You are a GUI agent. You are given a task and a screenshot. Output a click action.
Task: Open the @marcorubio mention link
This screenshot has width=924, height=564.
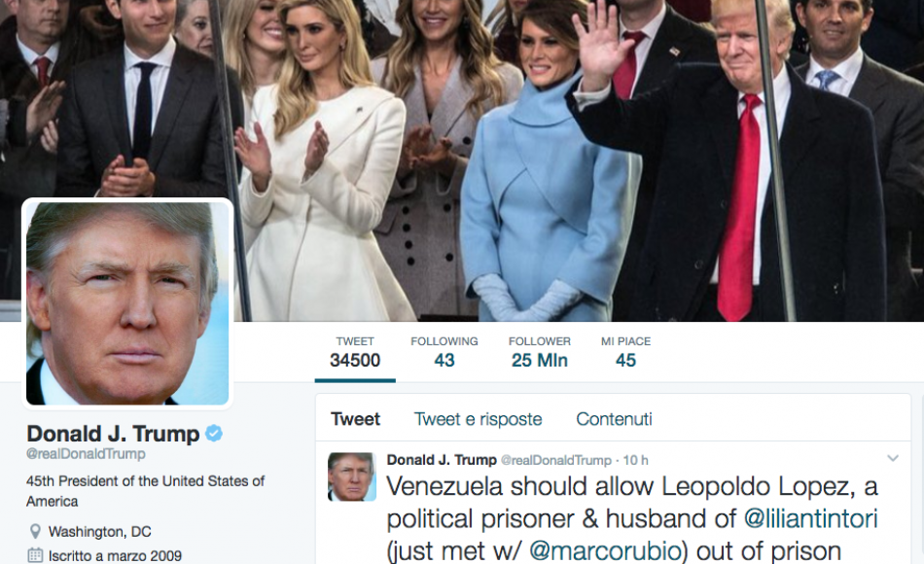click(x=605, y=550)
